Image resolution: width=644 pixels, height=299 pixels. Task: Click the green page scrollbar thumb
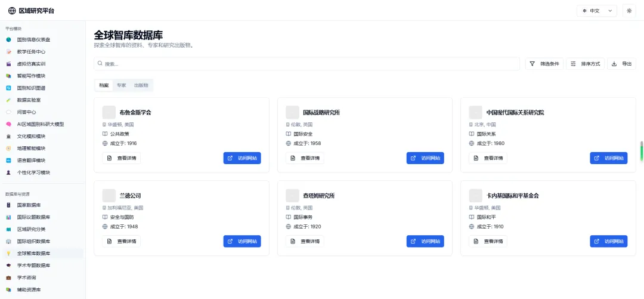tap(642, 151)
